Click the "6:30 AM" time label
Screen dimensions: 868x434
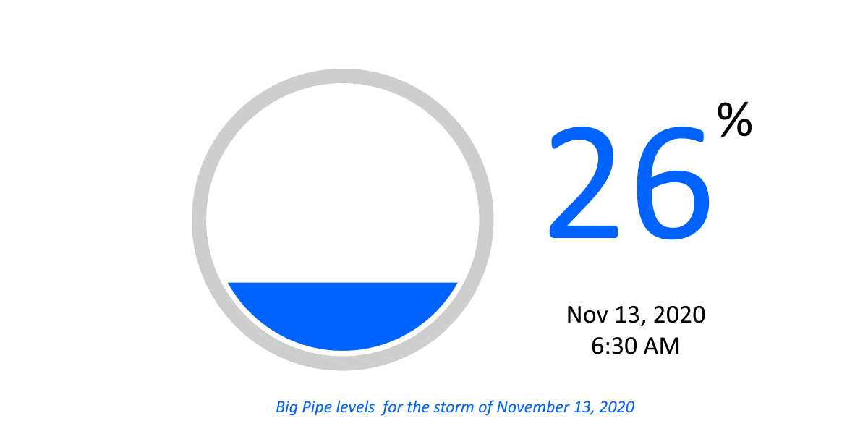coord(635,346)
